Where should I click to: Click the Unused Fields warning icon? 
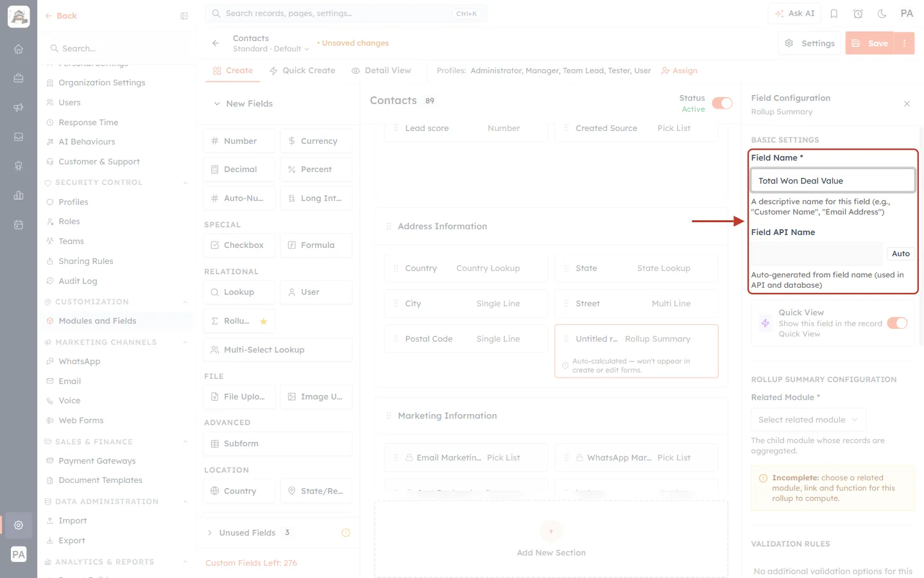click(x=346, y=532)
